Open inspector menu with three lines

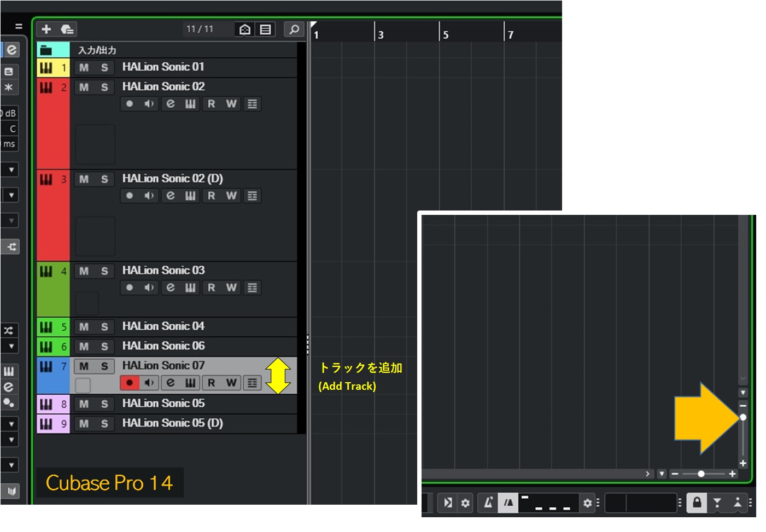click(19, 26)
